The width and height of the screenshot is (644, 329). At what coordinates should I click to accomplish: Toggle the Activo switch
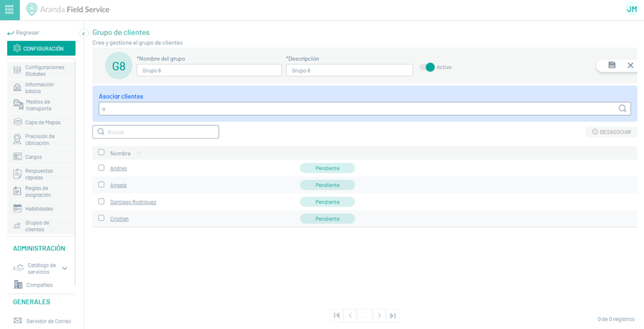tap(427, 67)
